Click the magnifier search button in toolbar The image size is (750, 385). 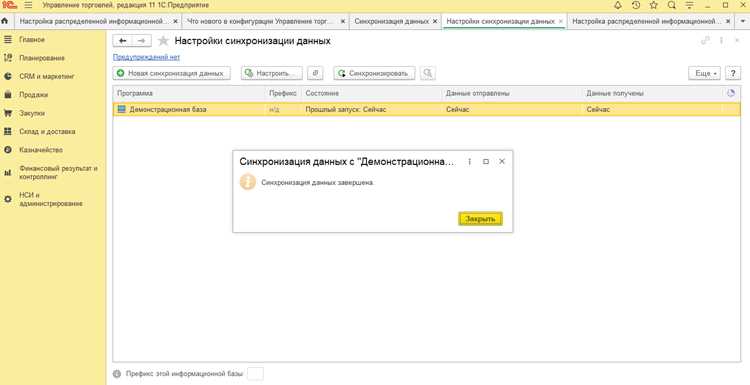click(428, 73)
